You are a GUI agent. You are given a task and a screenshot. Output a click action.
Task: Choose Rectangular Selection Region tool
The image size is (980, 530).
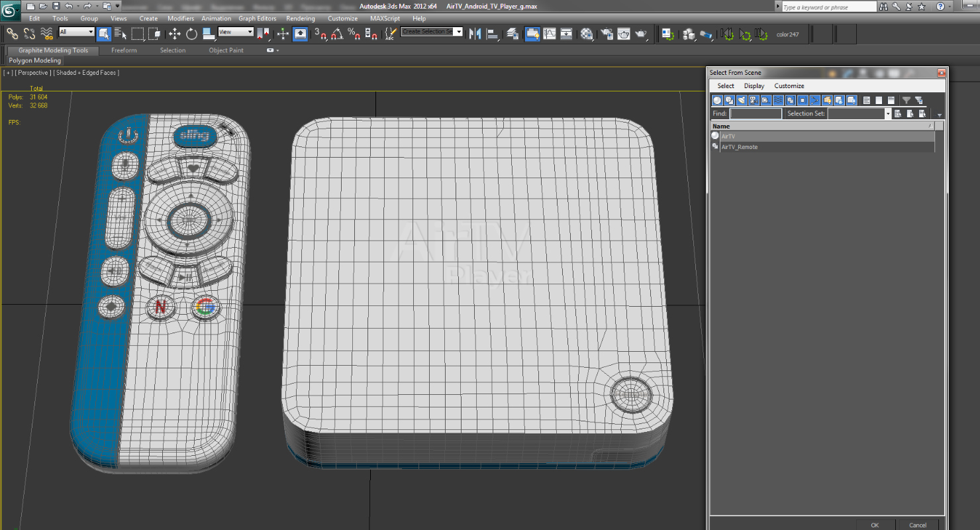coord(137,34)
